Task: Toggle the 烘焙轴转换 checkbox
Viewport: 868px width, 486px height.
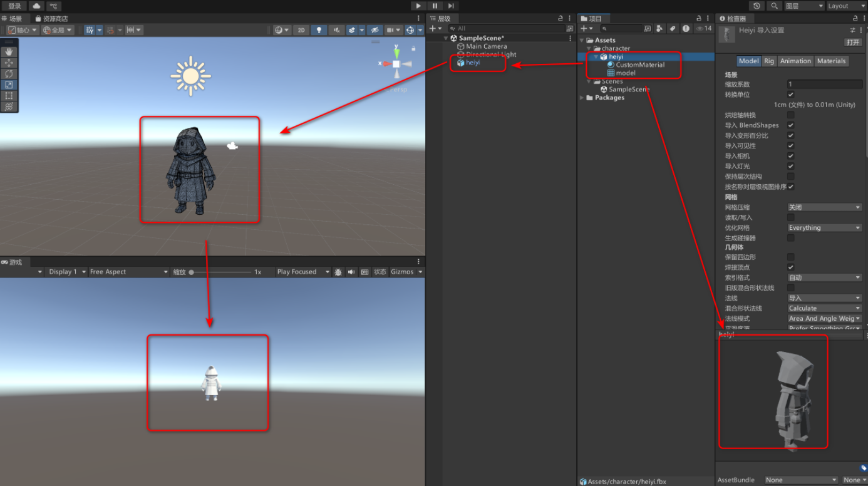Action: pyautogui.click(x=791, y=115)
